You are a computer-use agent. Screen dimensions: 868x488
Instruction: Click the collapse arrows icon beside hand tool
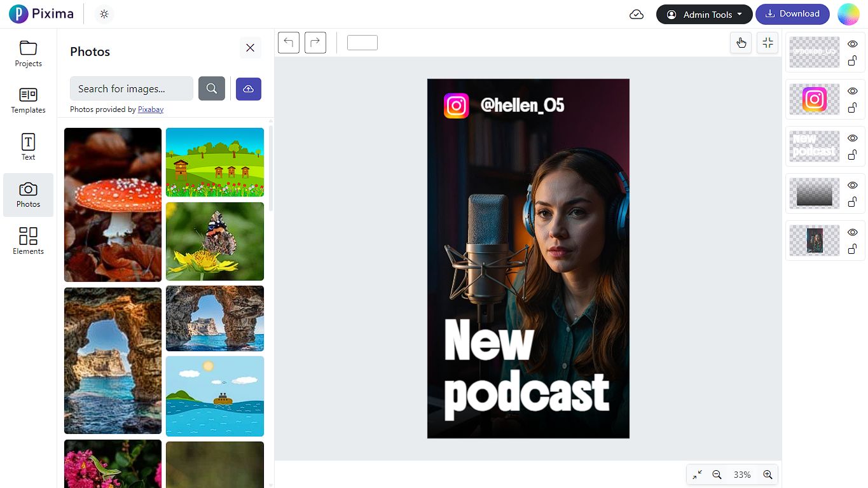(x=768, y=43)
